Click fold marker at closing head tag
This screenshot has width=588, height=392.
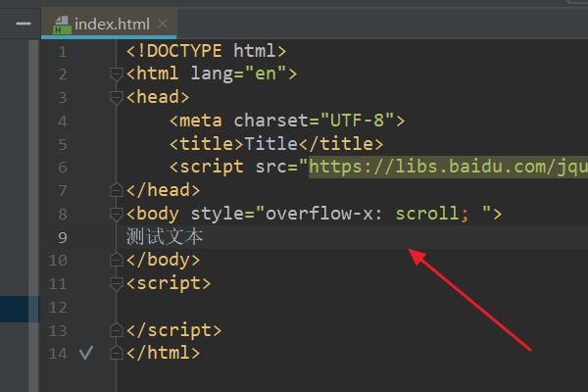tap(117, 190)
